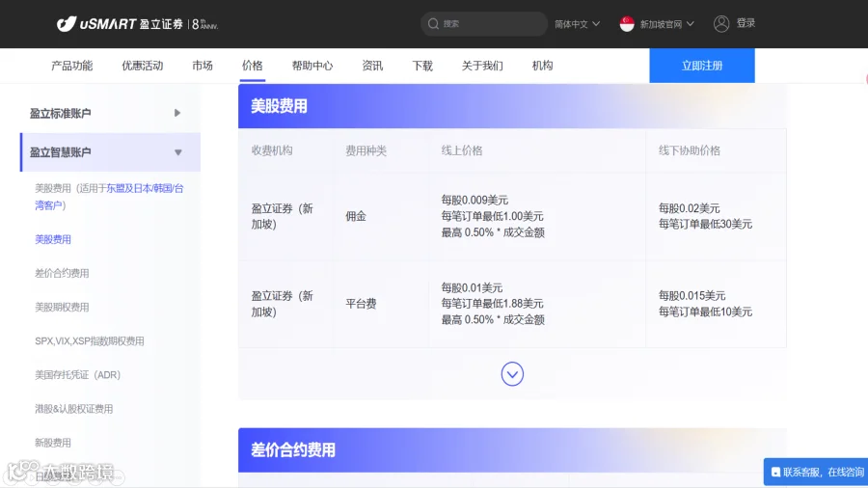Expand the 盈立标准账户 section arrow
This screenshot has height=488, width=868.
point(177,113)
